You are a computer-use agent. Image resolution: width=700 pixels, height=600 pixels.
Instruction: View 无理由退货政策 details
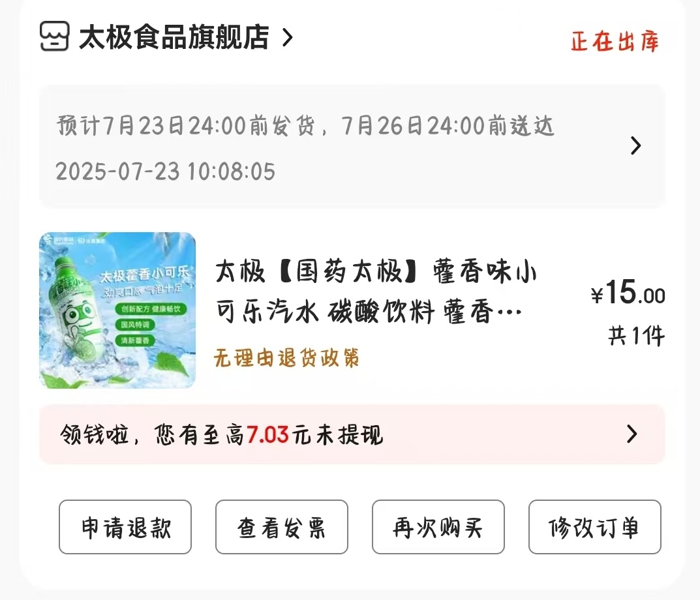tap(286, 357)
